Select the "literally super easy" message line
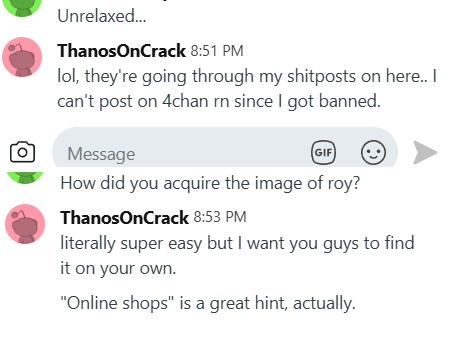 pos(237,243)
